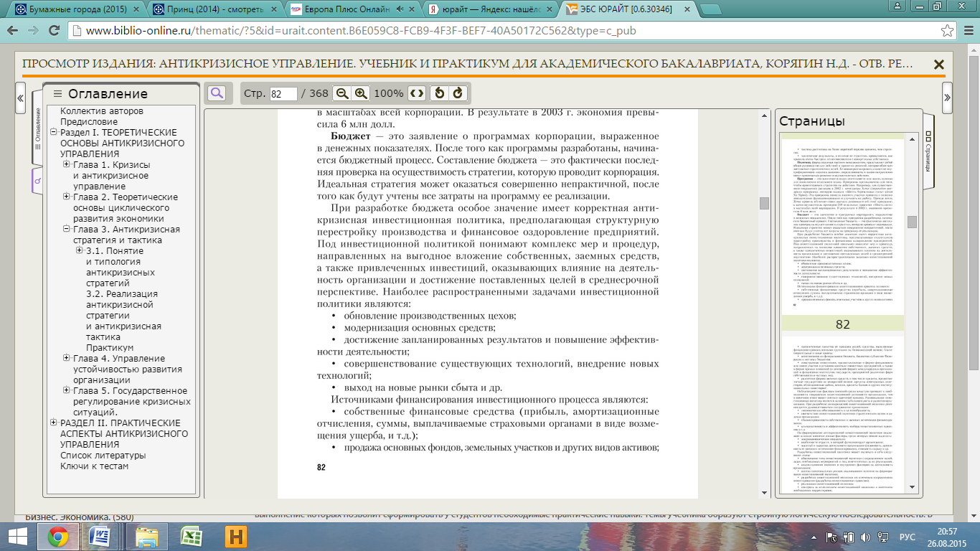980x551 pixels.
Task: Collapse the left table of contents panel
Action: (20, 98)
